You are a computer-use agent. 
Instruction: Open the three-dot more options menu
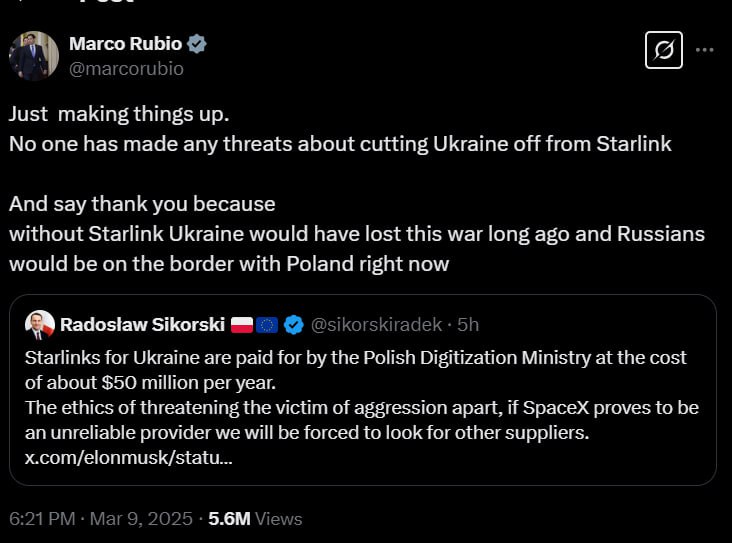point(705,49)
